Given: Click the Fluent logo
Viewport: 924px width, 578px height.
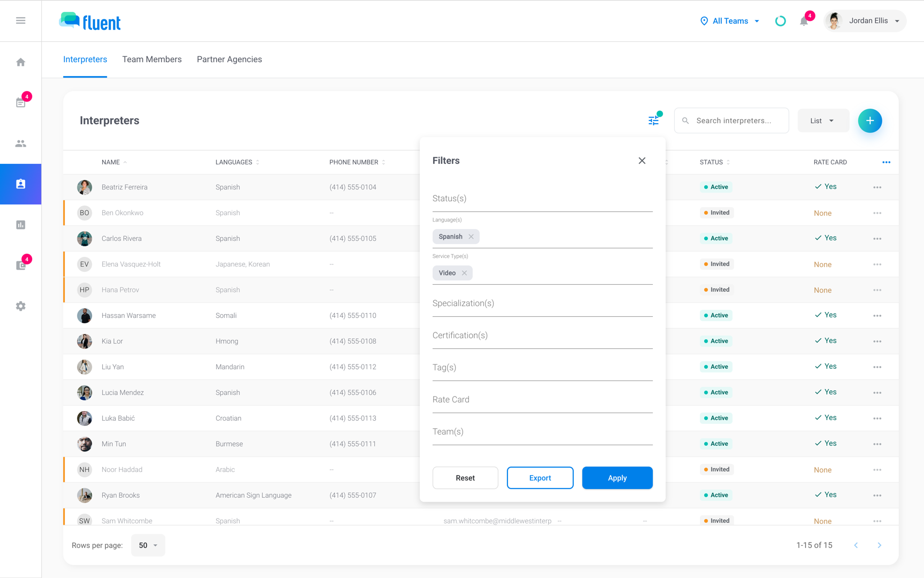Looking at the screenshot, I should [90, 21].
